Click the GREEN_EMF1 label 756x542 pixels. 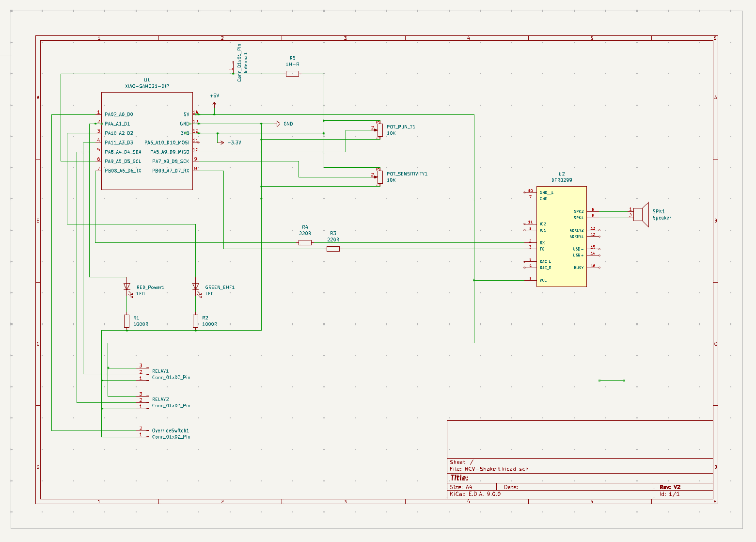(x=220, y=287)
